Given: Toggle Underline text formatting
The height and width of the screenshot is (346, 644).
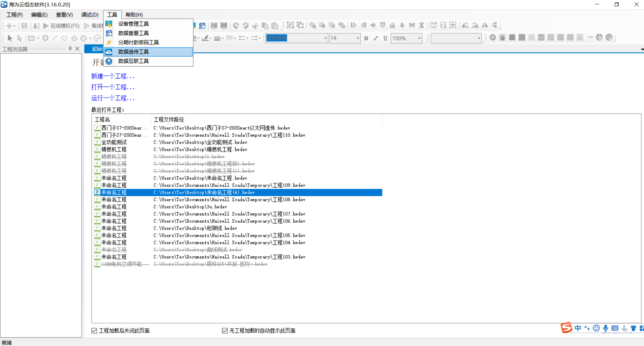Looking at the screenshot, I should pyautogui.click(x=385, y=38).
